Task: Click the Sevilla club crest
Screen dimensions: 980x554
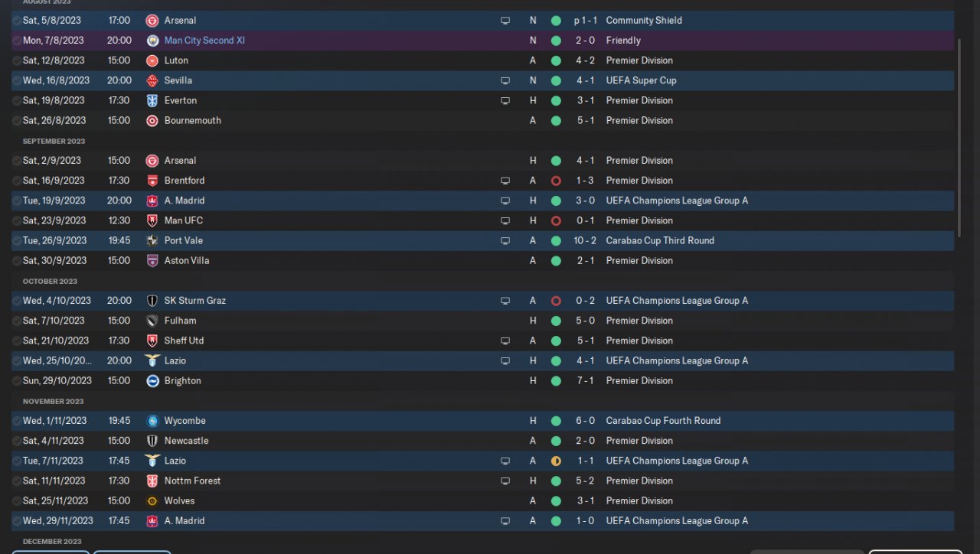Action: point(152,80)
